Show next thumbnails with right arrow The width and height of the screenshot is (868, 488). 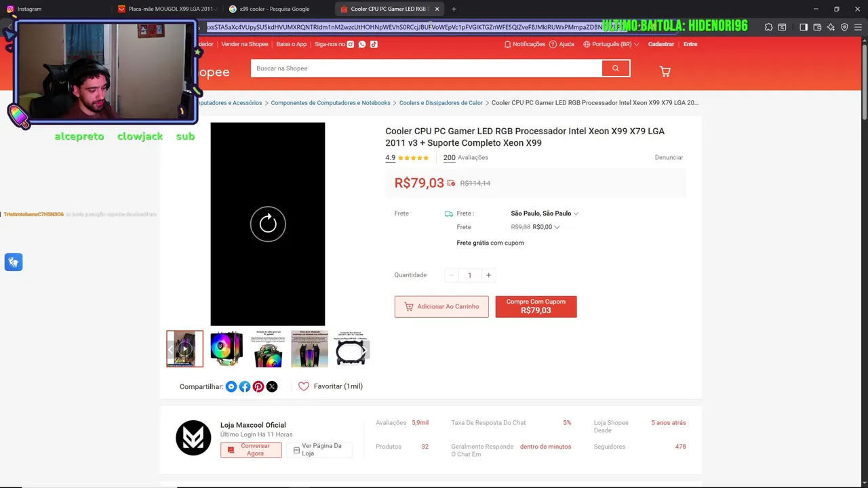364,349
